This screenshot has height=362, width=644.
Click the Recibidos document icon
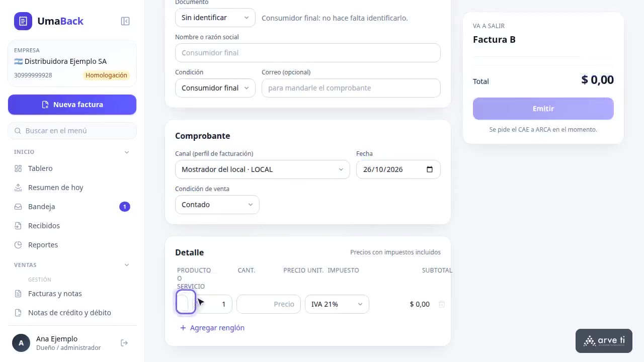coord(18,226)
